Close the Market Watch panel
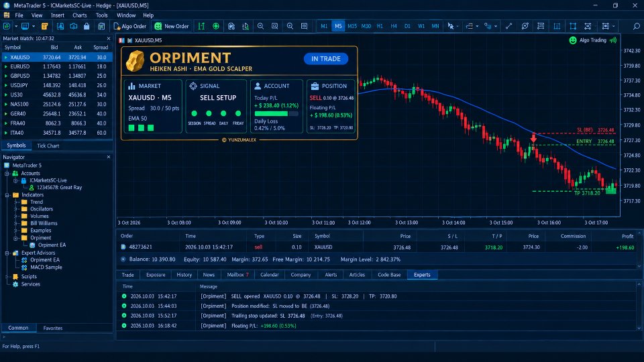 (x=109, y=38)
